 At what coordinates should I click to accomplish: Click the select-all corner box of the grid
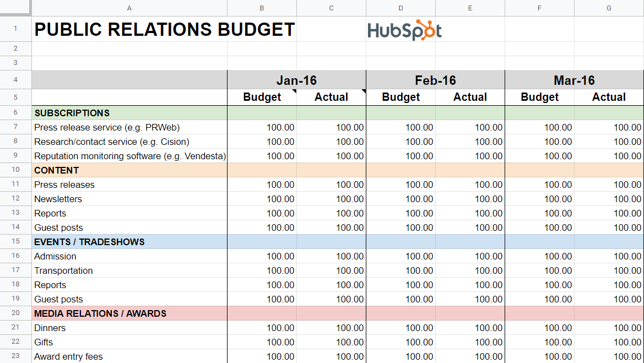(15, 8)
